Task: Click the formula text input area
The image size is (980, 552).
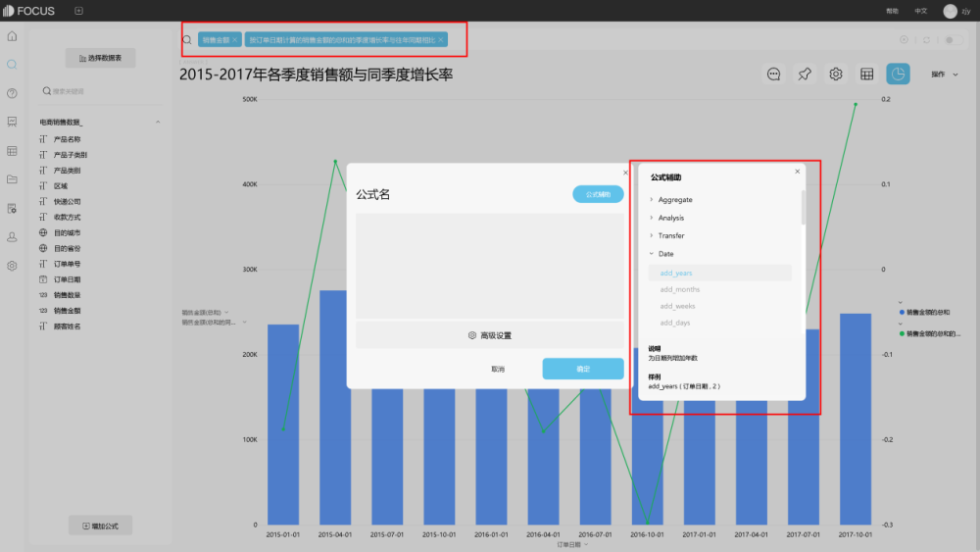Action: coord(490,267)
